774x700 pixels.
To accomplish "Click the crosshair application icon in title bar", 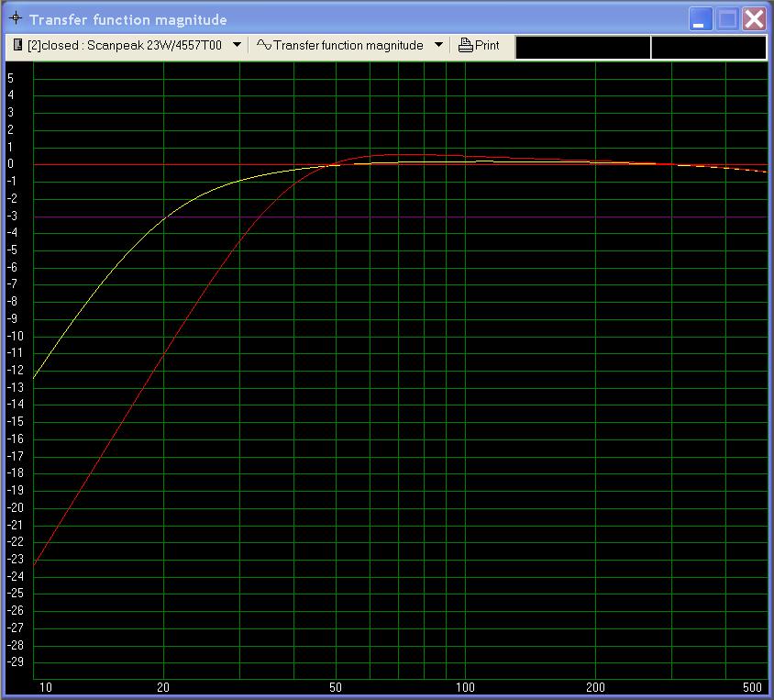I will click(16, 19).
